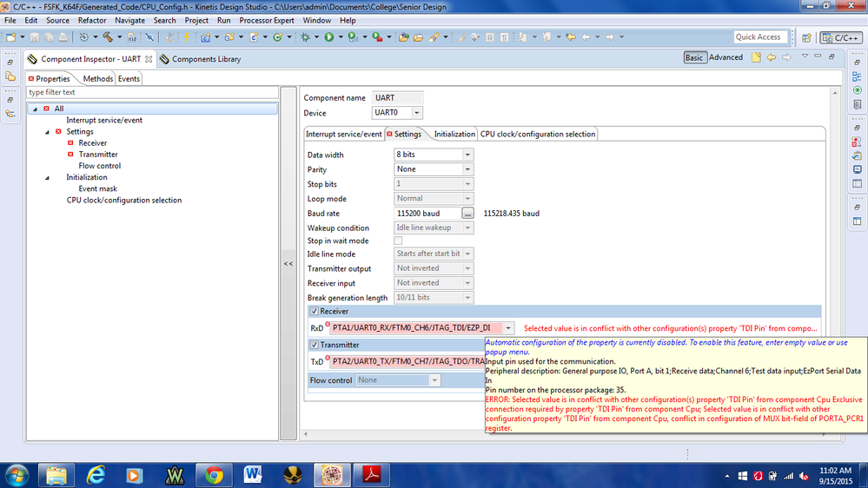Collapse the Settings tree node
This screenshot has height=488, width=868.
coord(47,132)
